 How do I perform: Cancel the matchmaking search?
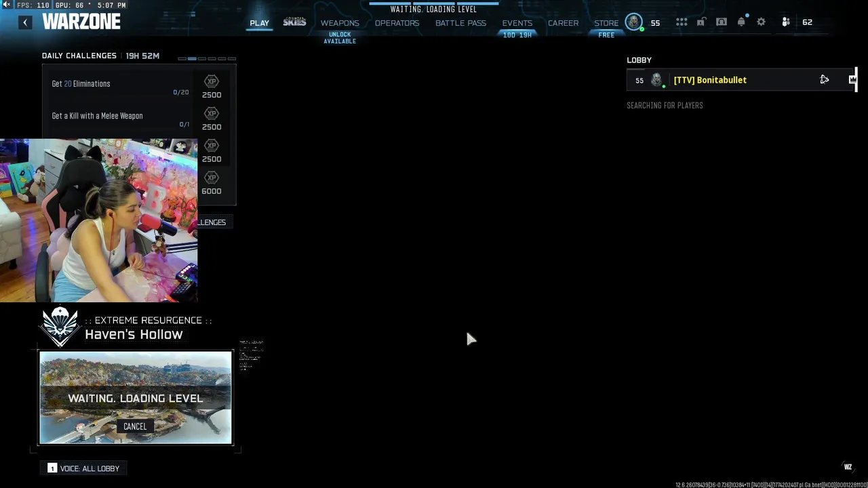tap(135, 426)
